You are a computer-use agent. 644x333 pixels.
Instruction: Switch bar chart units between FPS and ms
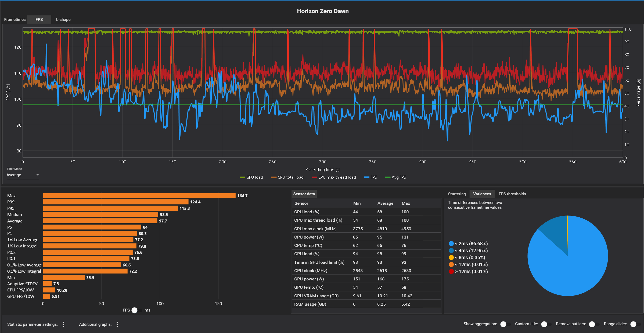click(136, 310)
